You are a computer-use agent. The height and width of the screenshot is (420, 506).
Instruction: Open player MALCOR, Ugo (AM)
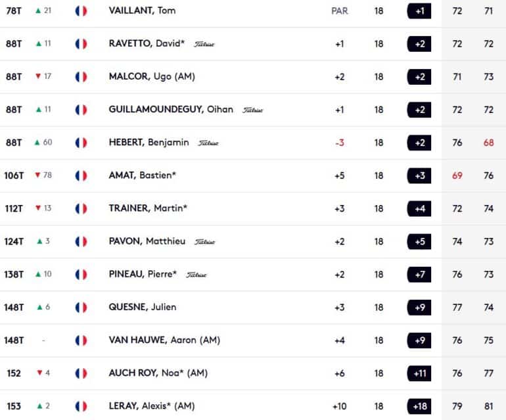pos(152,76)
